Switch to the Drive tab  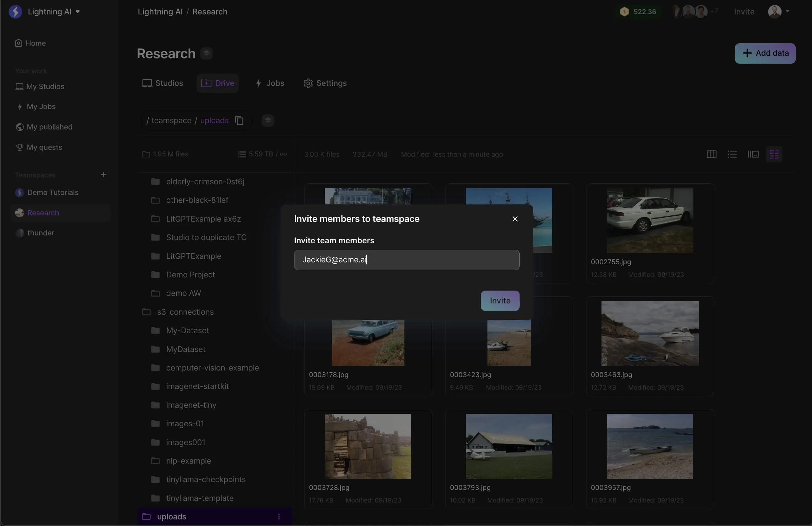click(217, 83)
